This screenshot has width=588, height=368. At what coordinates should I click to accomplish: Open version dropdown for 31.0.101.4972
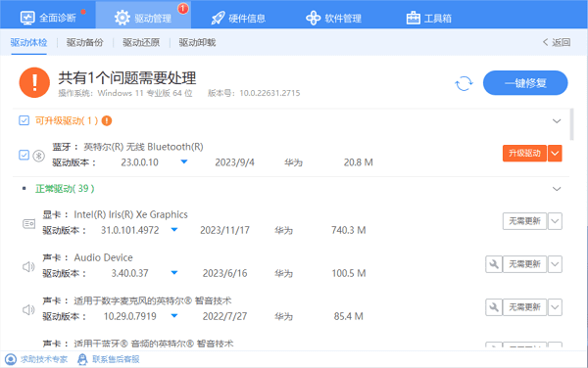point(174,229)
